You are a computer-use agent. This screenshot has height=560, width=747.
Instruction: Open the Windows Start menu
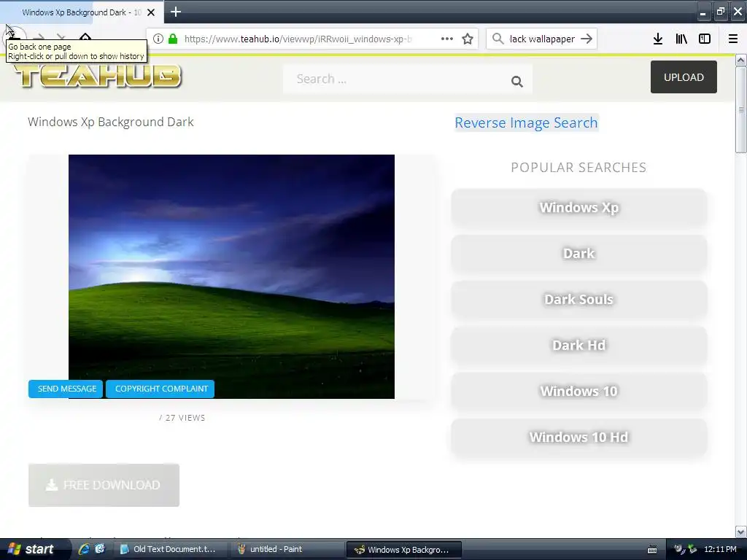pos(34,549)
